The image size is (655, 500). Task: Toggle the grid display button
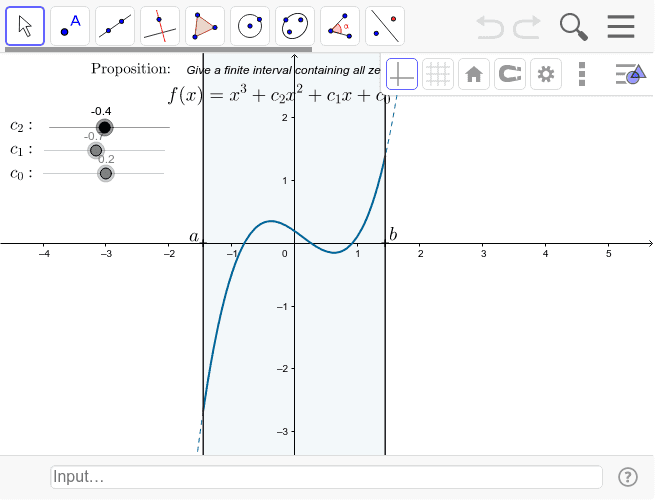[x=438, y=74]
